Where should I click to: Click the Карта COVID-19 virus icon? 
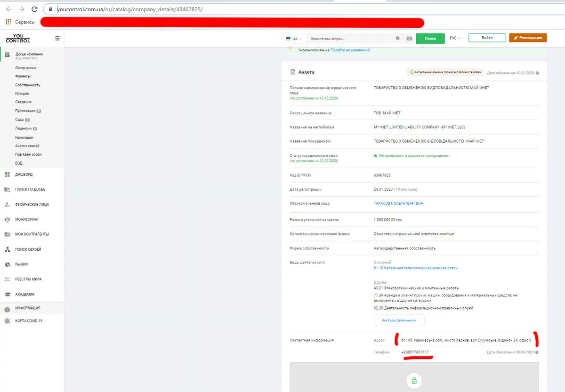click(7, 321)
